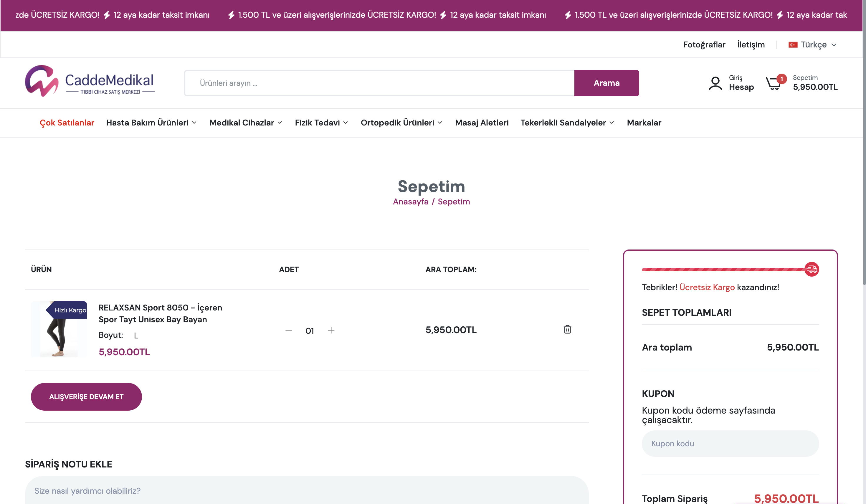Expand Ortopedik Ürünleri menu
This screenshot has height=504, width=866.
pos(401,123)
